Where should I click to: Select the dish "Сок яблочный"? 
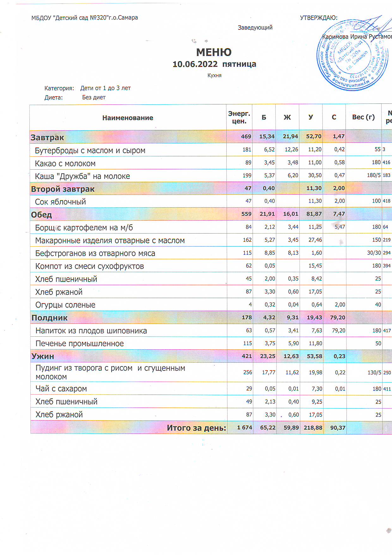[x=60, y=202]
